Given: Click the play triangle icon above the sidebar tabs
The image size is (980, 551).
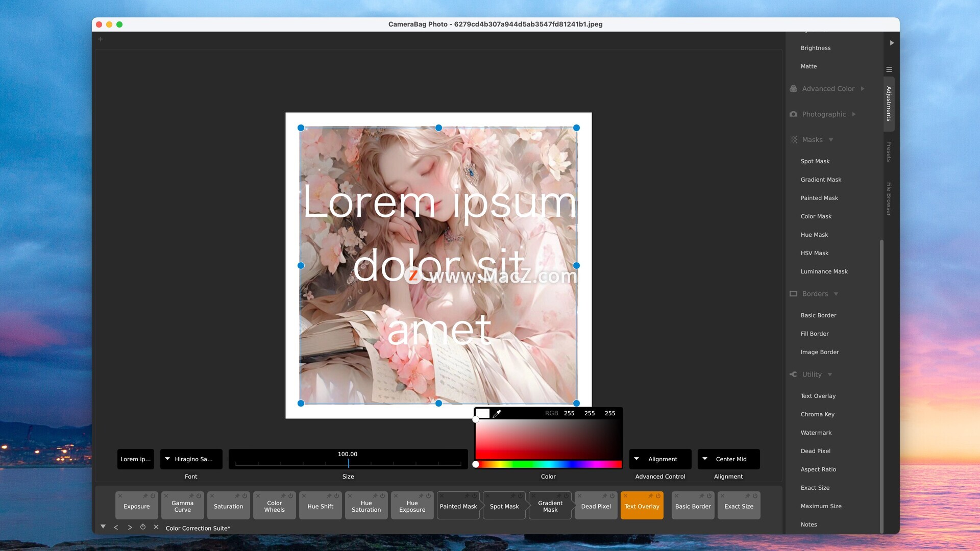Looking at the screenshot, I should tap(892, 43).
